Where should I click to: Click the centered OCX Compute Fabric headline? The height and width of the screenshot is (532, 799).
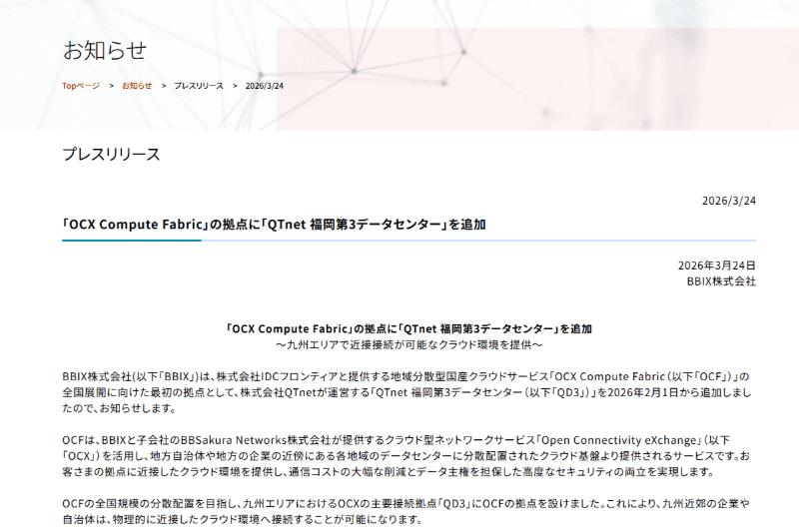408,328
